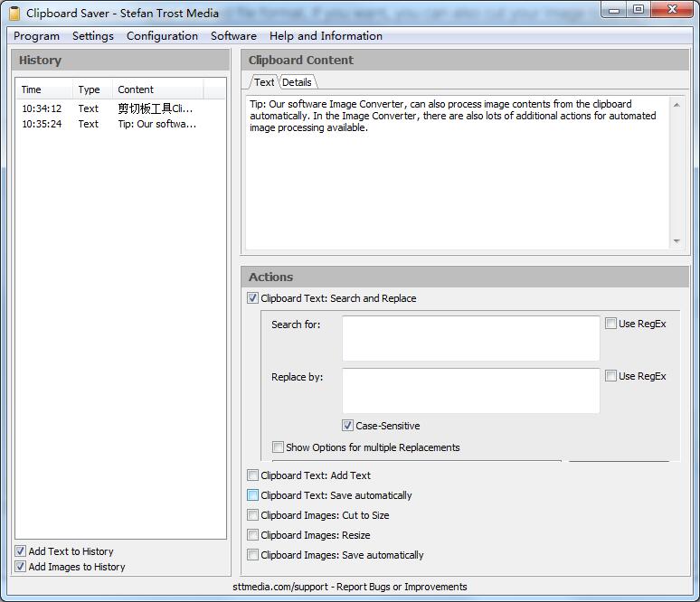
Task: Enable Clipboard Text: Save automatically
Action: point(252,495)
